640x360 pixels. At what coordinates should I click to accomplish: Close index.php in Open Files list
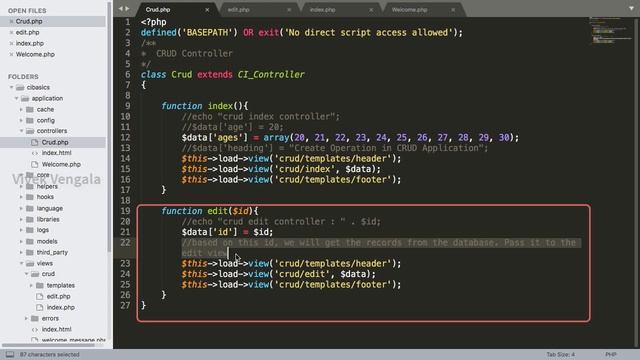pos(11,43)
